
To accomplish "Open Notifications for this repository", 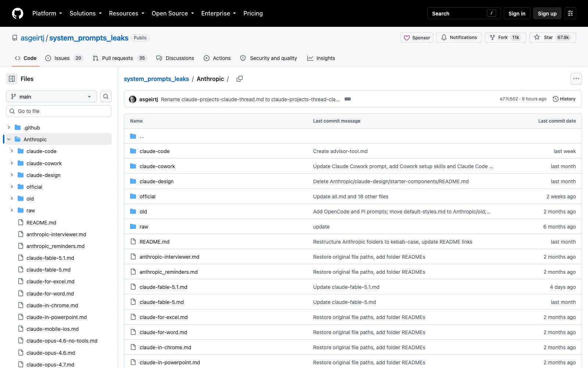I will click(459, 38).
